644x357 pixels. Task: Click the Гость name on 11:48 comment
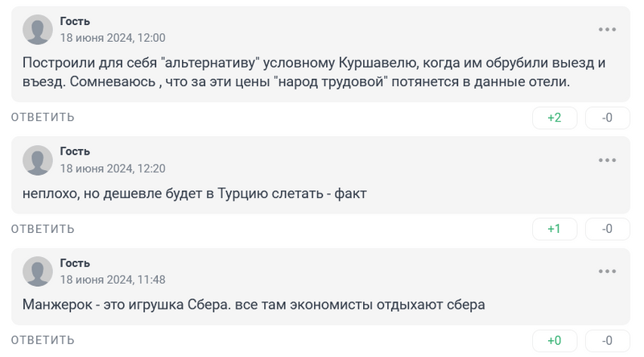coord(75,263)
